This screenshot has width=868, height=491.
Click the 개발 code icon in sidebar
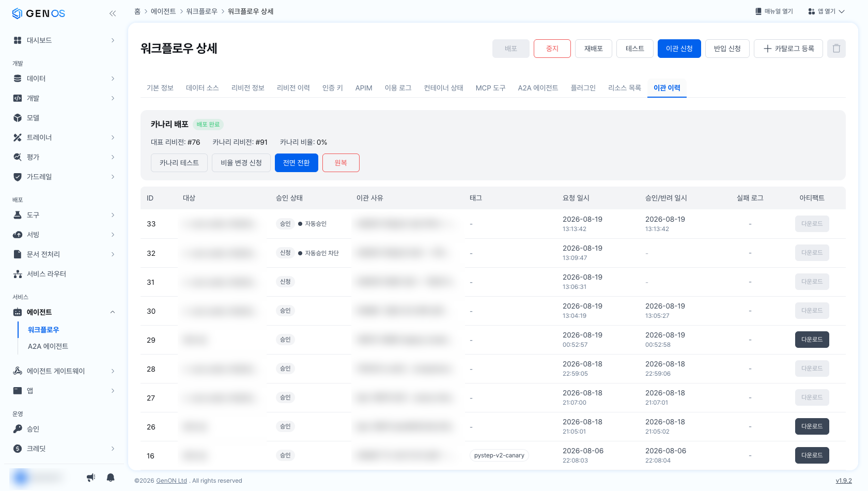point(18,98)
